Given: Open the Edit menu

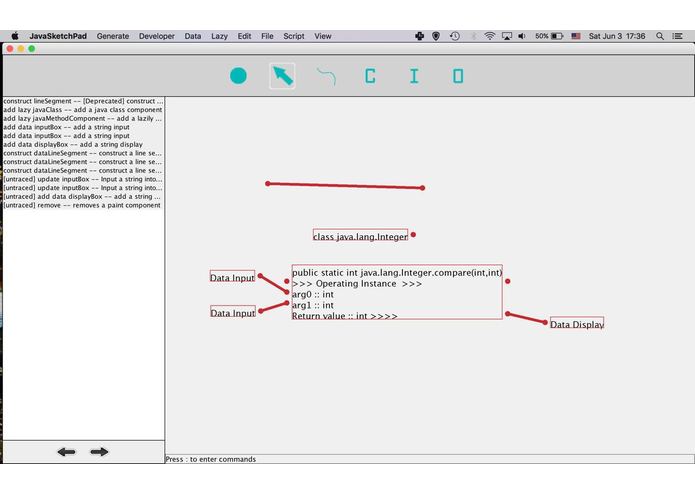Looking at the screenshot, I should click(244, 36).
